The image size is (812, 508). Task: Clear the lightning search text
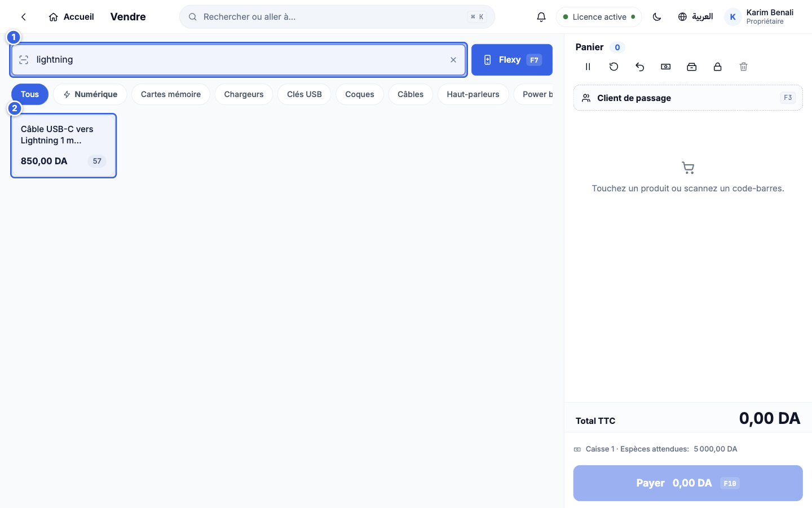tap(453, 60)
